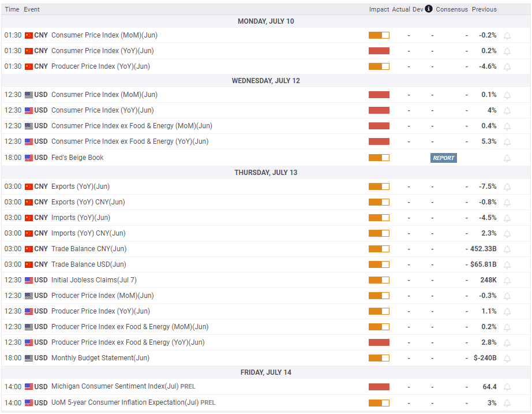Click red impact bar for USD Consumer Price Index (YoY)

379,110
